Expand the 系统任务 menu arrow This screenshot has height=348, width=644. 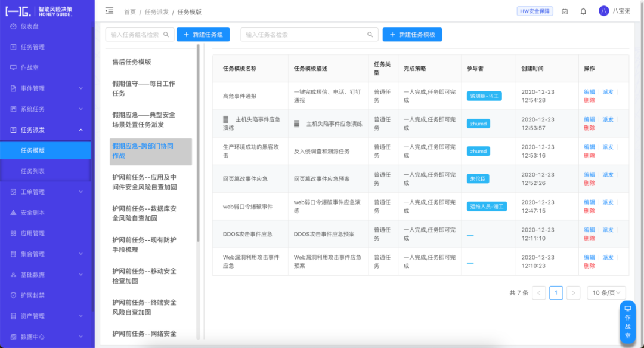(x=81, y=109)
